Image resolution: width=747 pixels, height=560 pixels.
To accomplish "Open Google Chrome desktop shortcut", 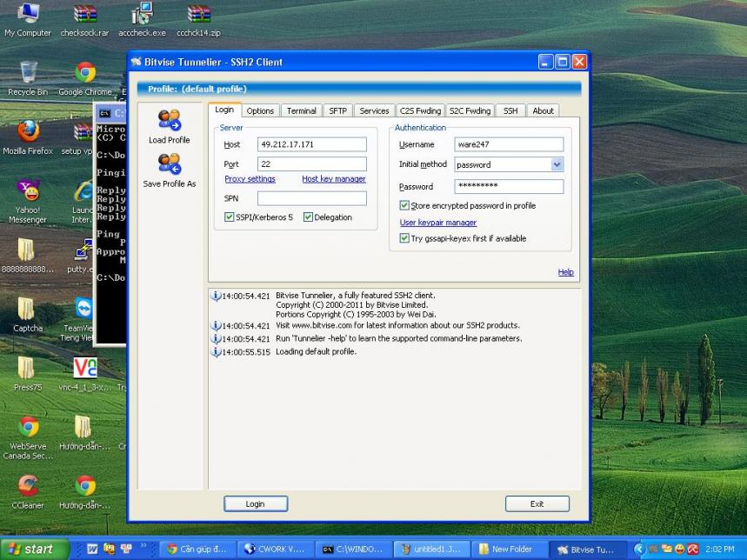I will click(85, 74).
